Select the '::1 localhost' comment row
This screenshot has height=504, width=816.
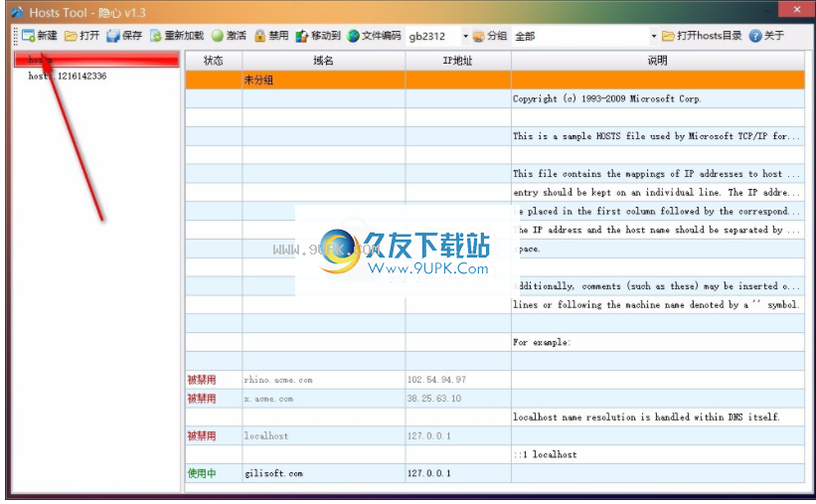(x=495, y=454)
